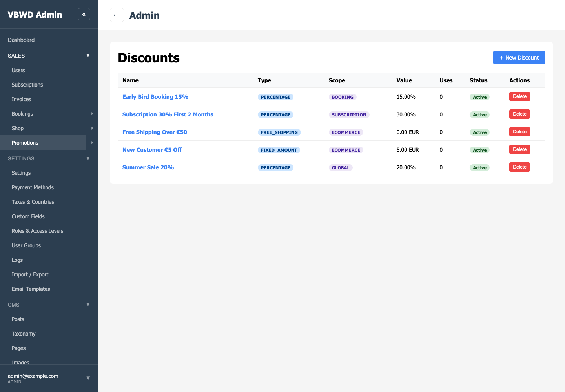Click the BOOKING scope badge
The width and height of the screenshot is (565, 392).
343,97
